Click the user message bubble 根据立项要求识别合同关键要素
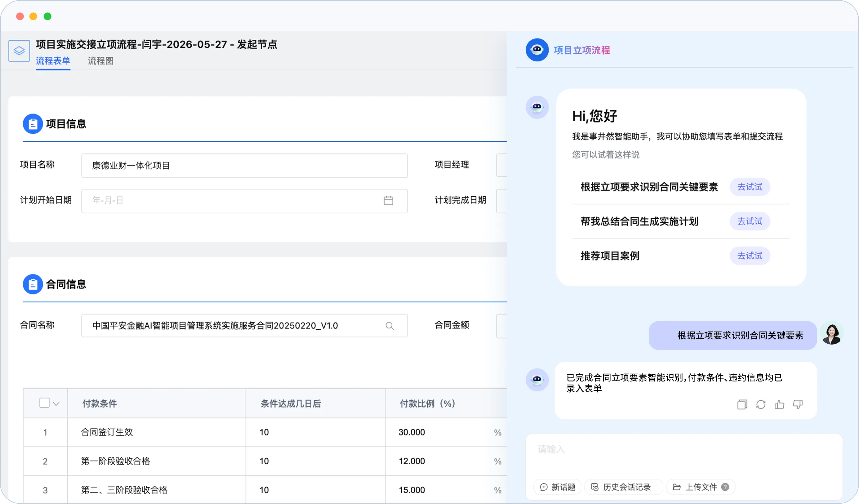This screenshot has height=504, width=859. tap(733, 336)
